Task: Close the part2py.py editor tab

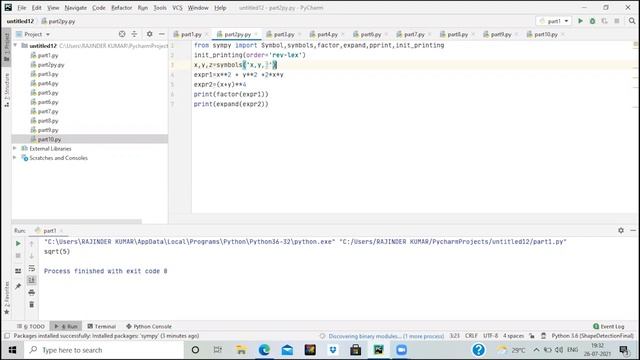Action: [x=256, y=34]
